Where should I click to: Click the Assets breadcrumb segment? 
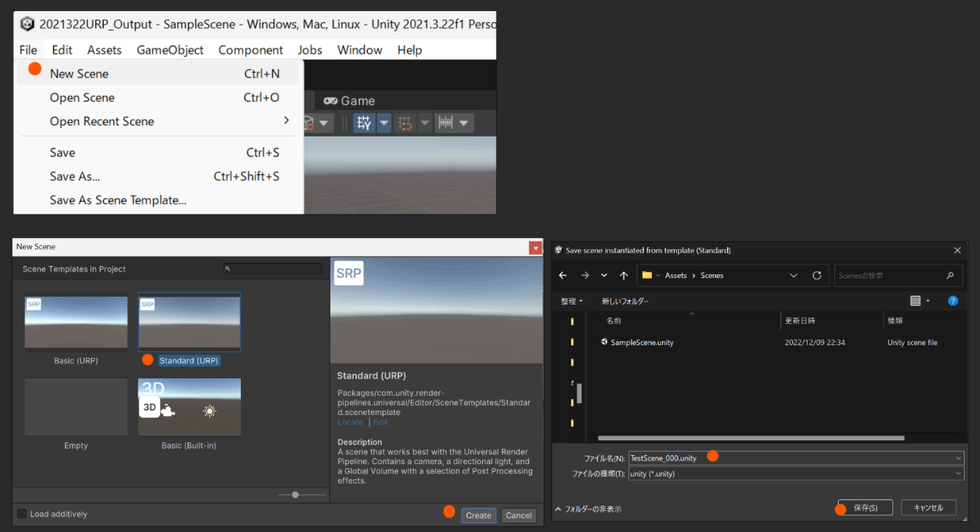coord(675,275)
